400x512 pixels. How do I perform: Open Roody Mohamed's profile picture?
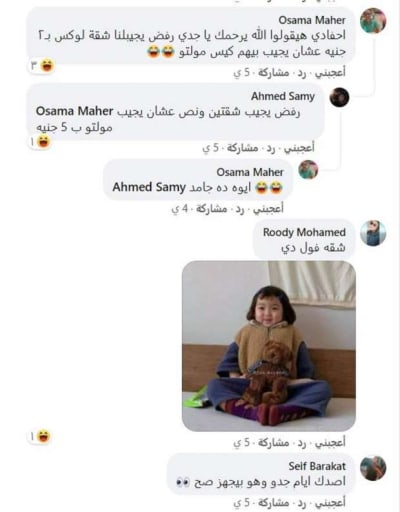point(373,233)
